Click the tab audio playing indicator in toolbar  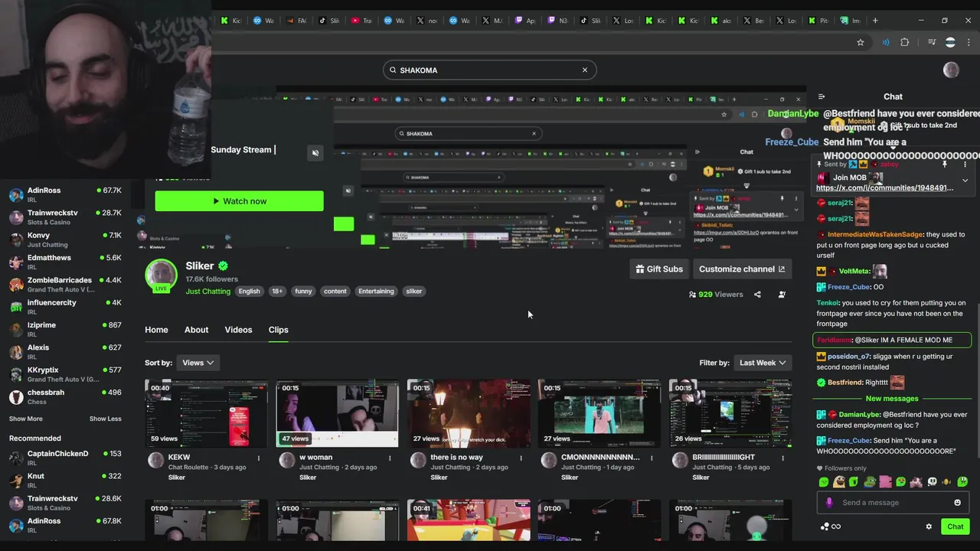886,42
